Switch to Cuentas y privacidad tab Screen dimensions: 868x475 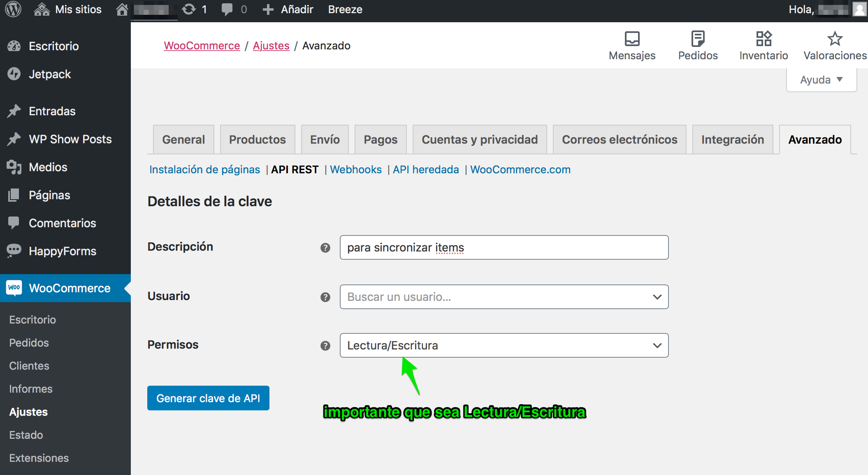tap(480, 140)
